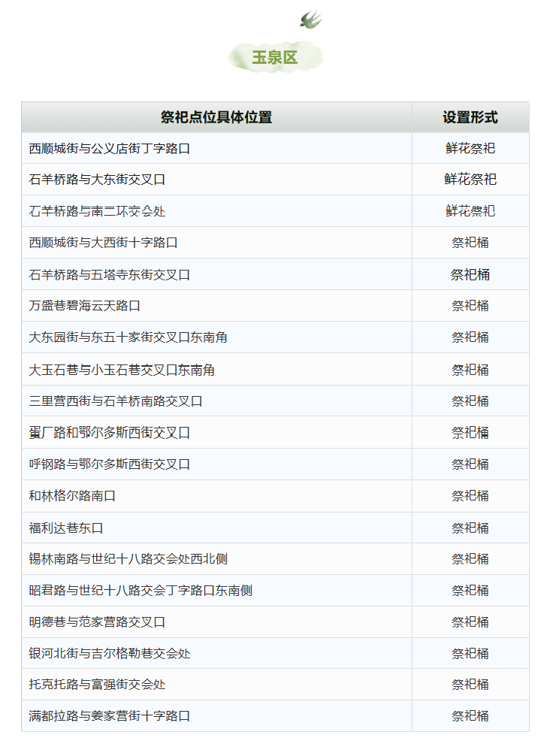The height and width of the screenshot is (756, 553).
Task: Select the 和林格尔路南口 row
Action: [72, 496]
